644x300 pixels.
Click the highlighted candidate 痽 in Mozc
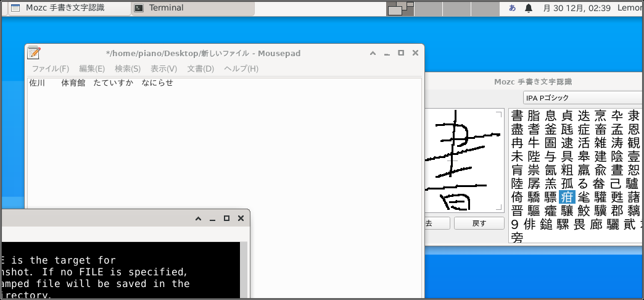point(567,198)
